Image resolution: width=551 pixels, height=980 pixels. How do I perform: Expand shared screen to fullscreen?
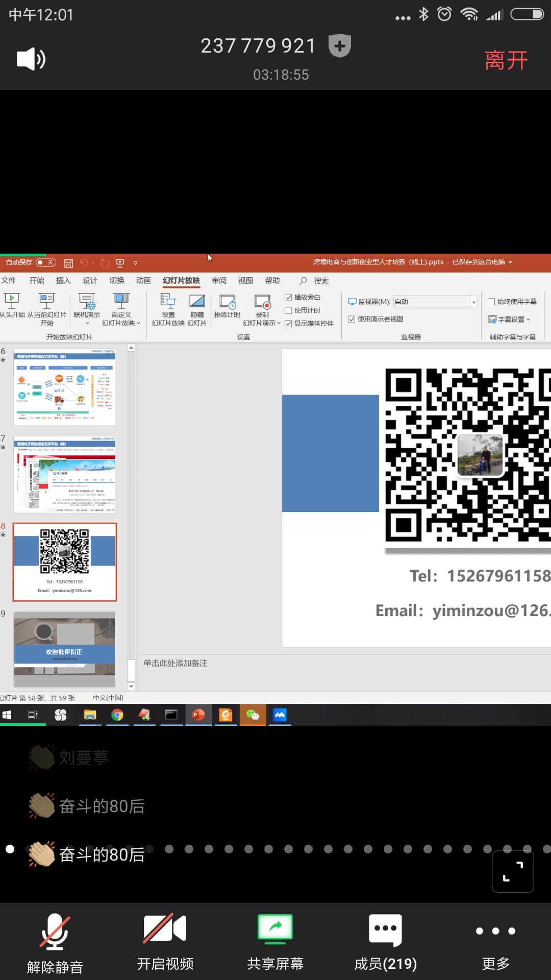(x=513, y=871)
